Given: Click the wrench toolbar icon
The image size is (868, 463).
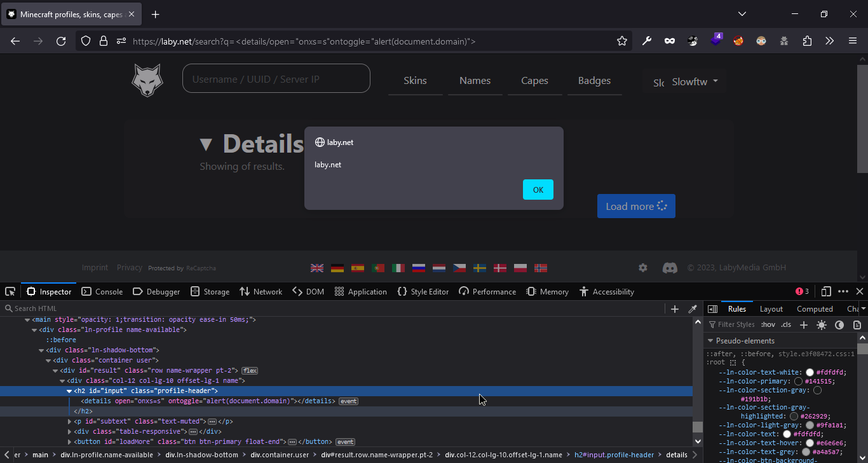Looking at the screenshot, I should click(647, 41).
